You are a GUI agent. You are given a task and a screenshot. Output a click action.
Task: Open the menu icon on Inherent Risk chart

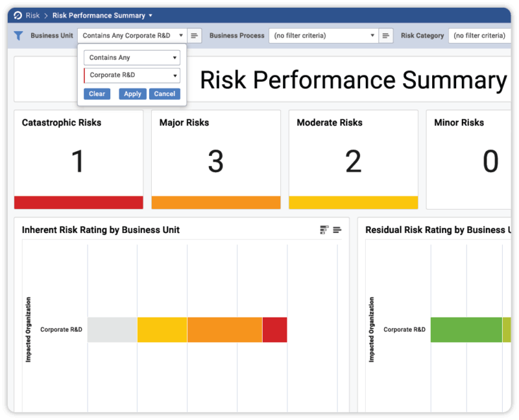337,229
